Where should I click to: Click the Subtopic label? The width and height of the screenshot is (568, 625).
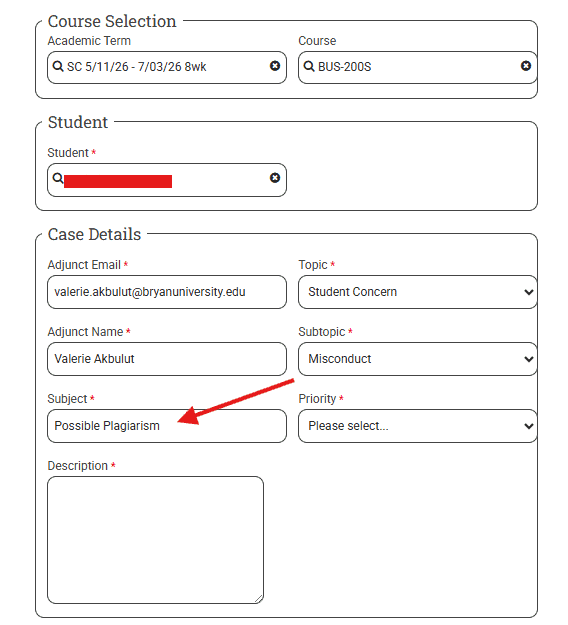pos(322,332)
